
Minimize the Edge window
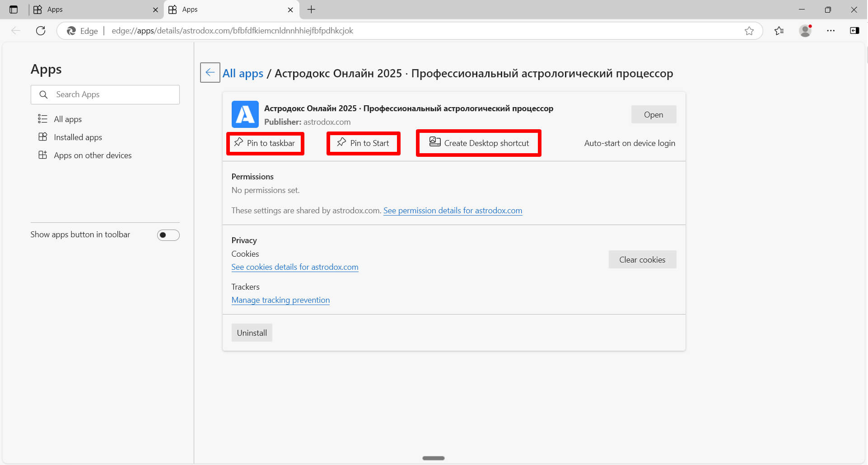(x=802, y=9)
